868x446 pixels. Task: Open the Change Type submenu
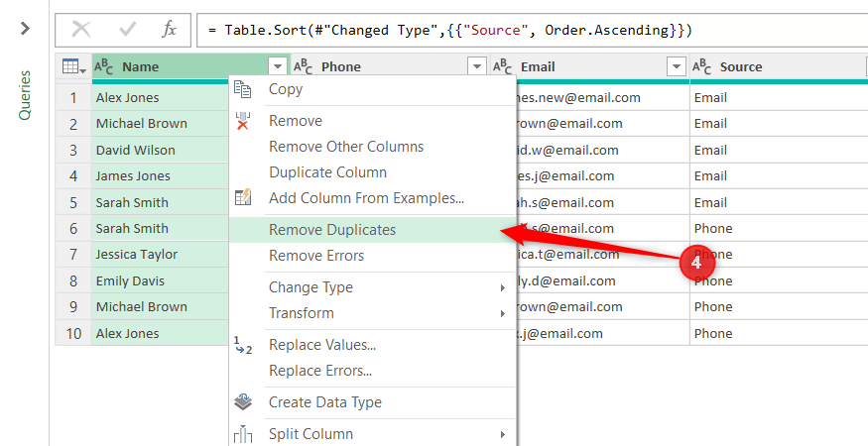[x=373, y=287]
